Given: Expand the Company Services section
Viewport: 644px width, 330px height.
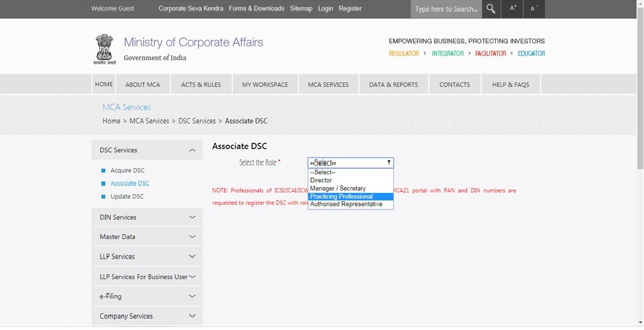Looking at the screenshot, I should point(147,316).
